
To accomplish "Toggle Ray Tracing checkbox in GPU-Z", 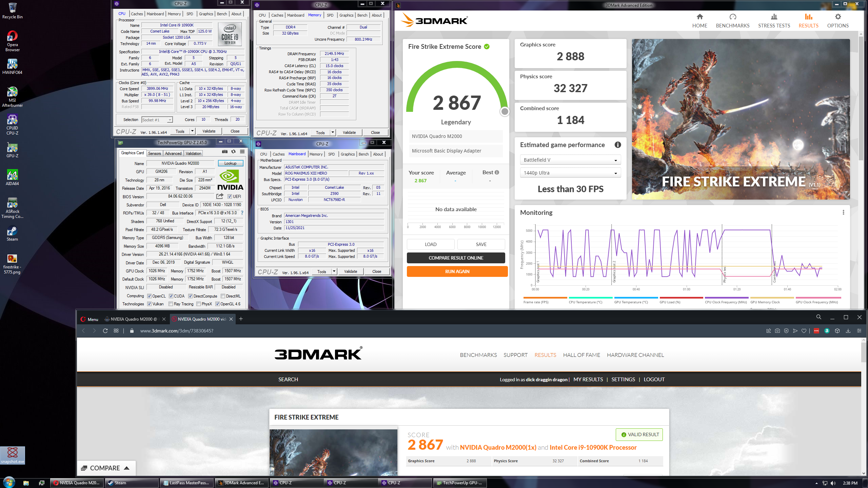I will pyautogui.click(x=171, y=304).
